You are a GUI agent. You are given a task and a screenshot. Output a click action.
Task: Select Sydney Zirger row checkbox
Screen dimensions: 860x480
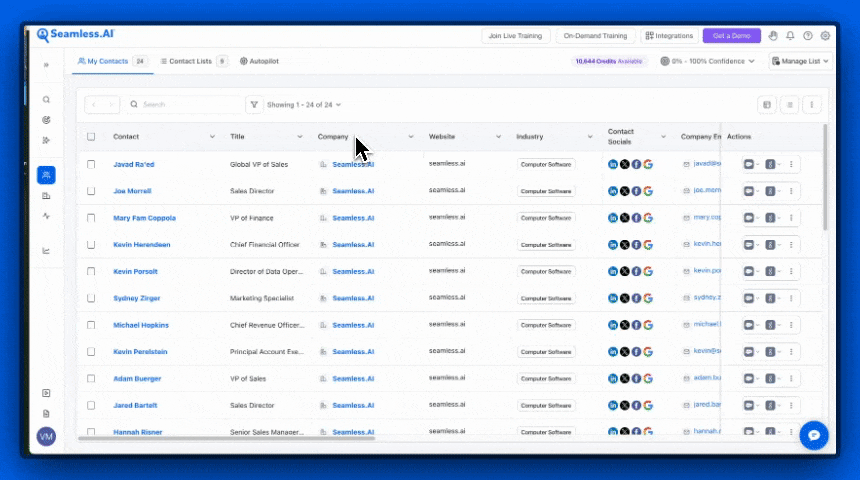(x=91, y=298)
